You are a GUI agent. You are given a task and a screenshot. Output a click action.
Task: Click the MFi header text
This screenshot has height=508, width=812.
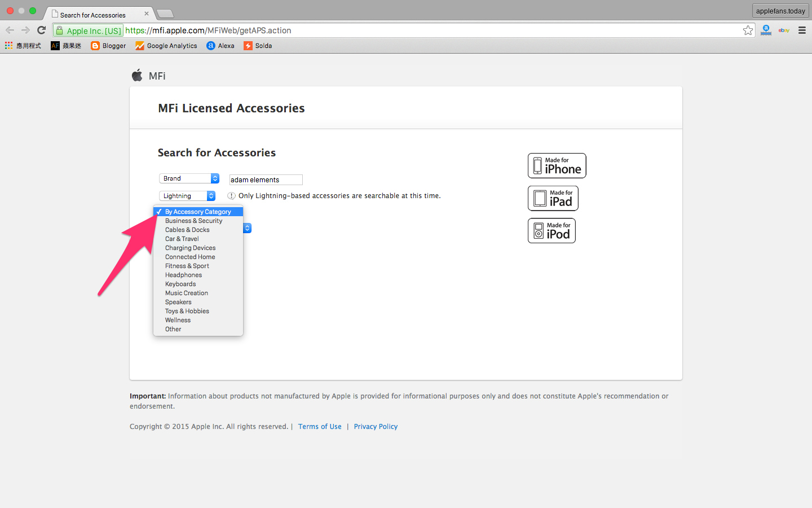[157, 76]
